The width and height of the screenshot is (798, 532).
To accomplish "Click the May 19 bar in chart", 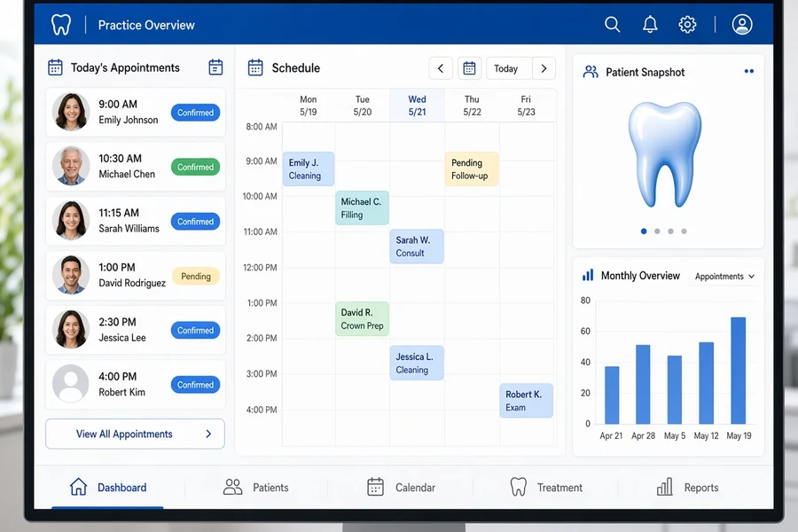I will click(739, 371).
